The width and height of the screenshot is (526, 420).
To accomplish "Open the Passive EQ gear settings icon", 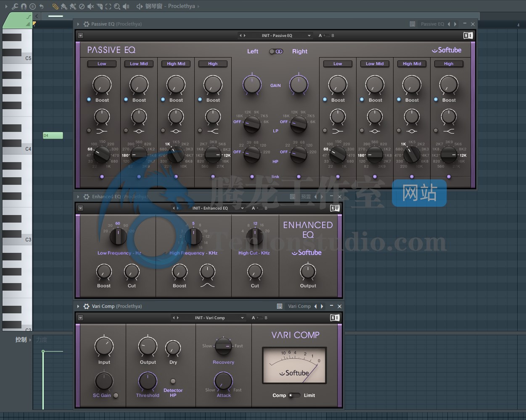I will [86, 24].
